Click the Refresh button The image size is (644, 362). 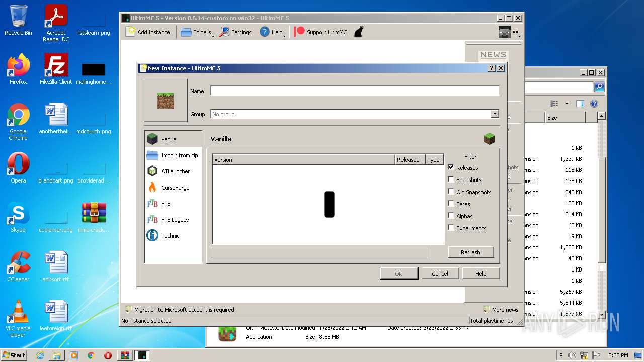click(470, 252)
